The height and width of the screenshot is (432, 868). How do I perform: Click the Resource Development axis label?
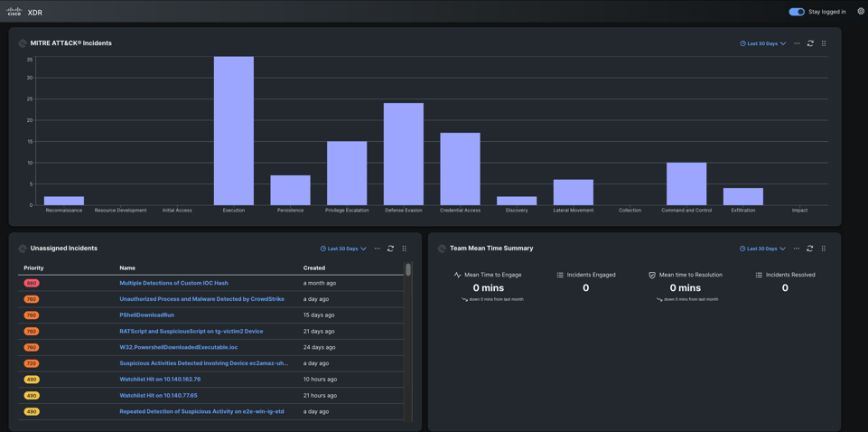(x=121, y=211)
